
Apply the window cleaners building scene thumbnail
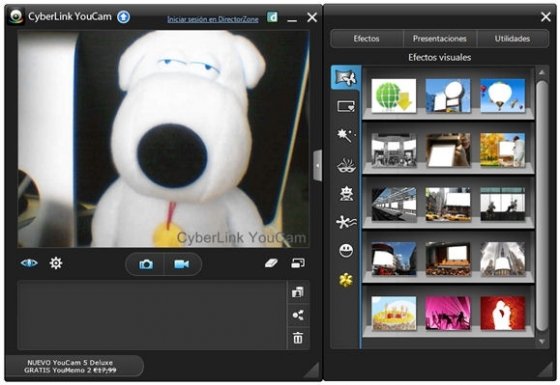coord(502,204)
